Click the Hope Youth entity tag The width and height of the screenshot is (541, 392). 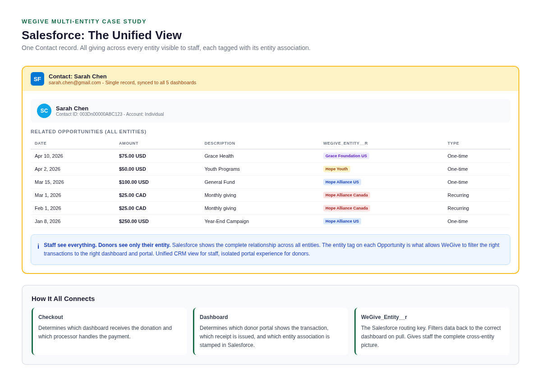337,169
